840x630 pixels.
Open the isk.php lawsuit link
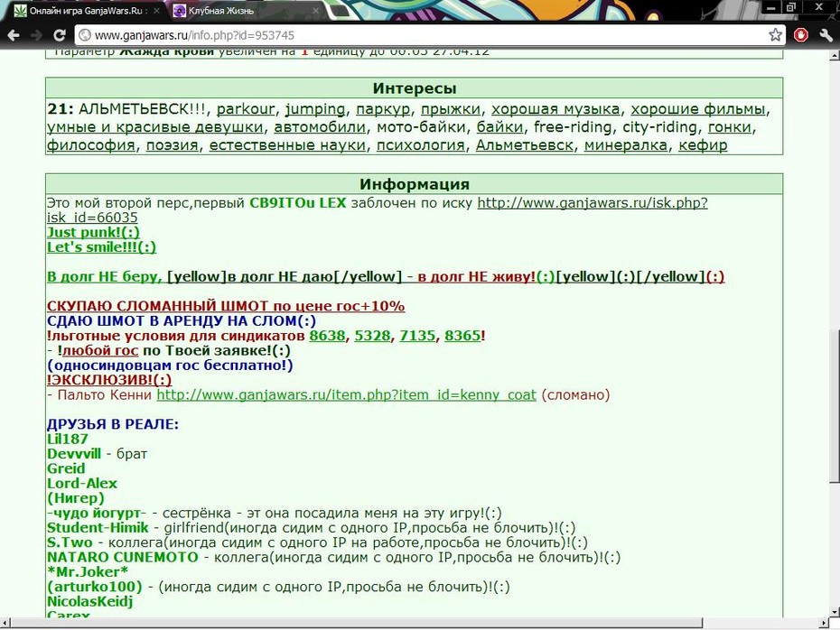593,203
